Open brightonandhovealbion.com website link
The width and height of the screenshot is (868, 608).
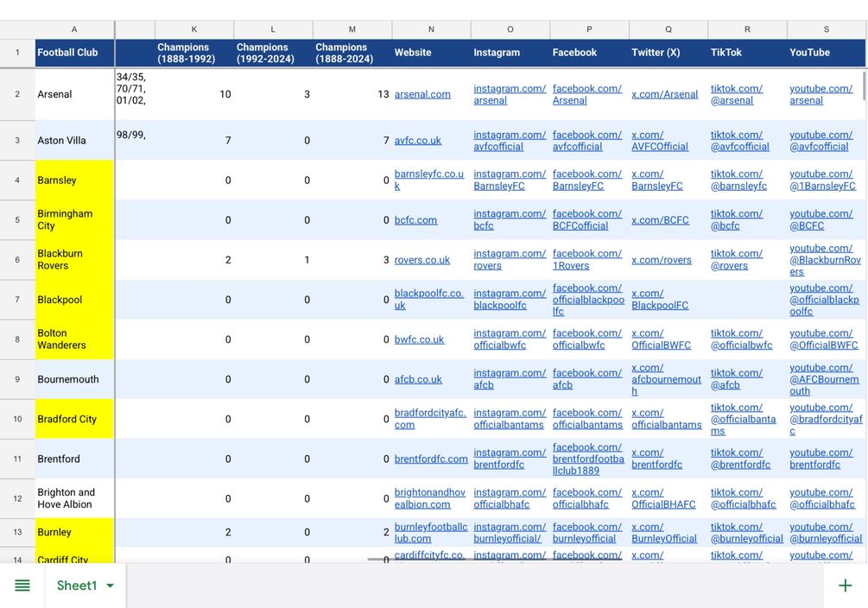(x=430, y=498)
